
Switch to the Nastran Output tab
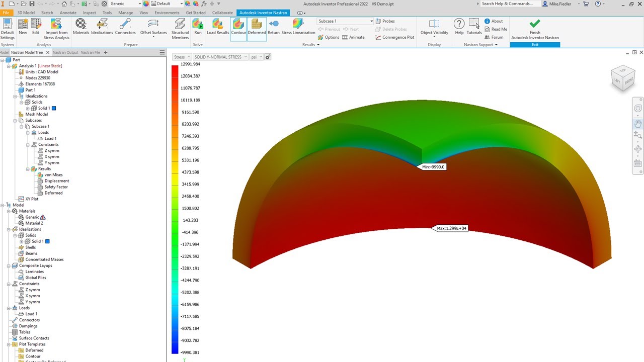[x=65, y=52]
